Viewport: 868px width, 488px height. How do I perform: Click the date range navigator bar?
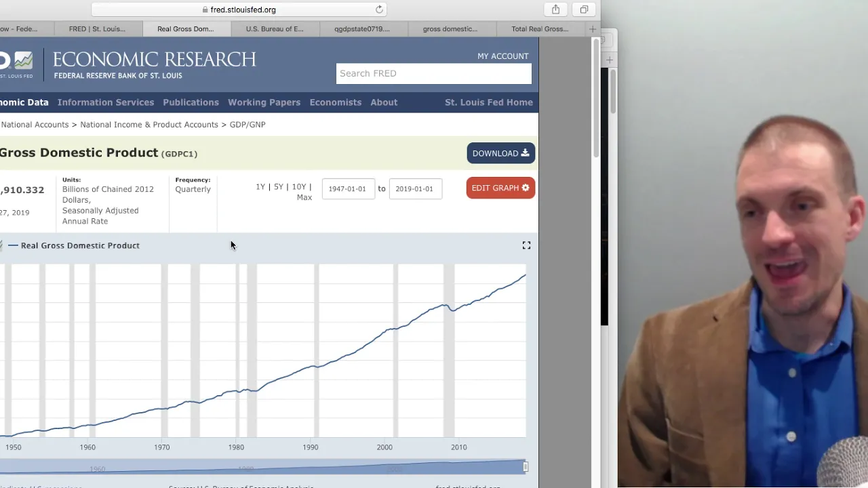coord(263,466)
